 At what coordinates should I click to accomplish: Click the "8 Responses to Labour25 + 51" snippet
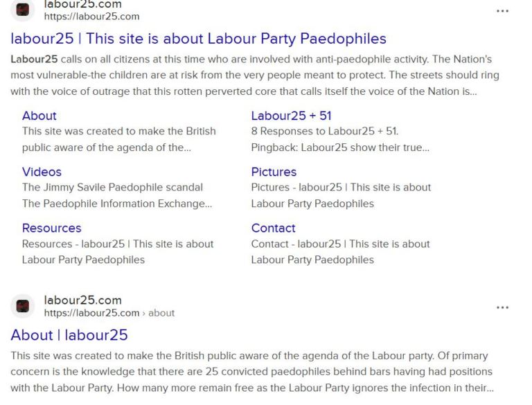[324, 132]
